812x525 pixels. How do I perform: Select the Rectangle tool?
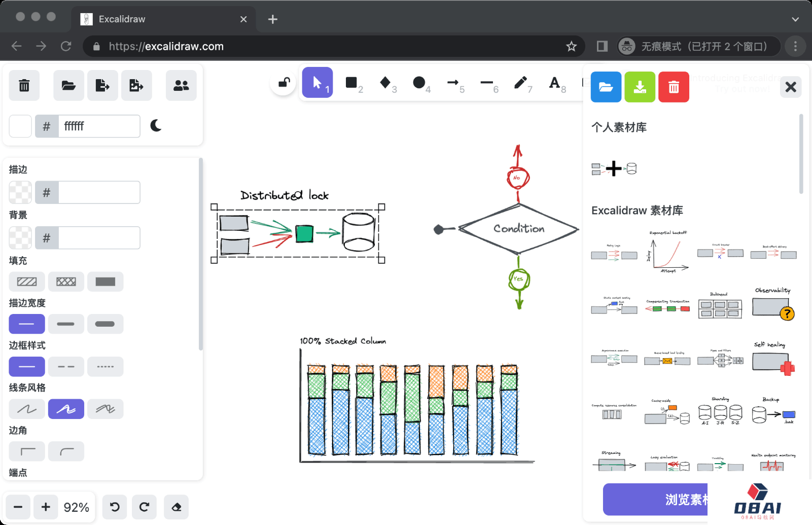[x=351, y=83]
